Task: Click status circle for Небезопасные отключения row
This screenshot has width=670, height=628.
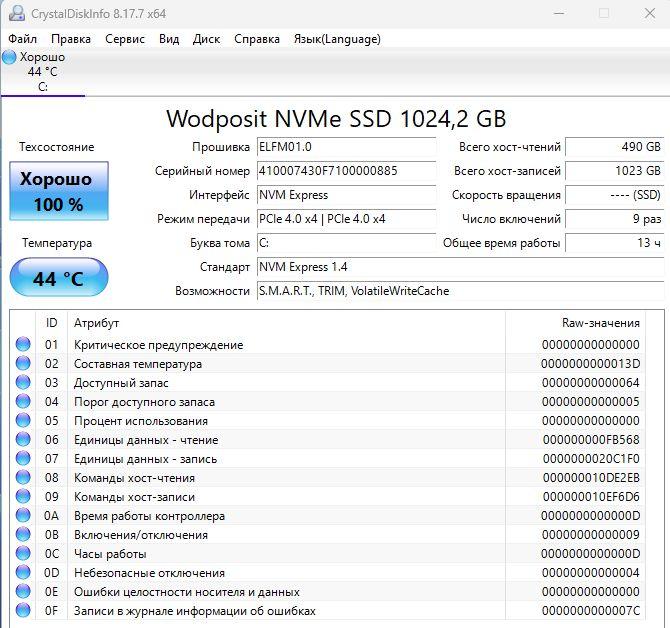Action: 23,573
